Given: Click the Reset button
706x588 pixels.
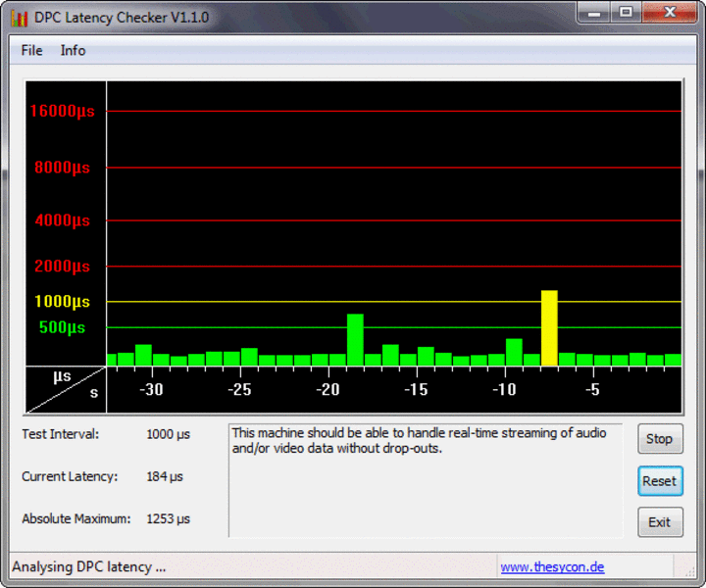Looking at the screenshot, I should coord(660,481).
